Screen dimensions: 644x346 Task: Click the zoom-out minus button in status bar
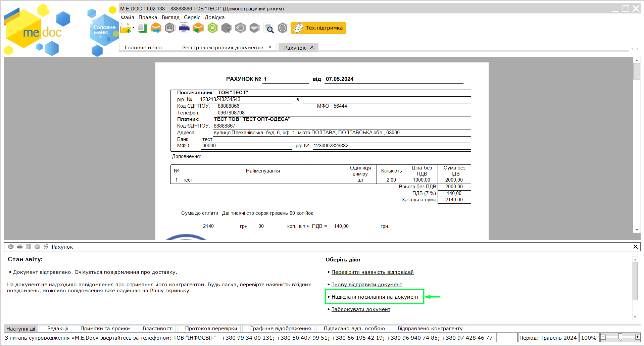click(x=603, y=337)
